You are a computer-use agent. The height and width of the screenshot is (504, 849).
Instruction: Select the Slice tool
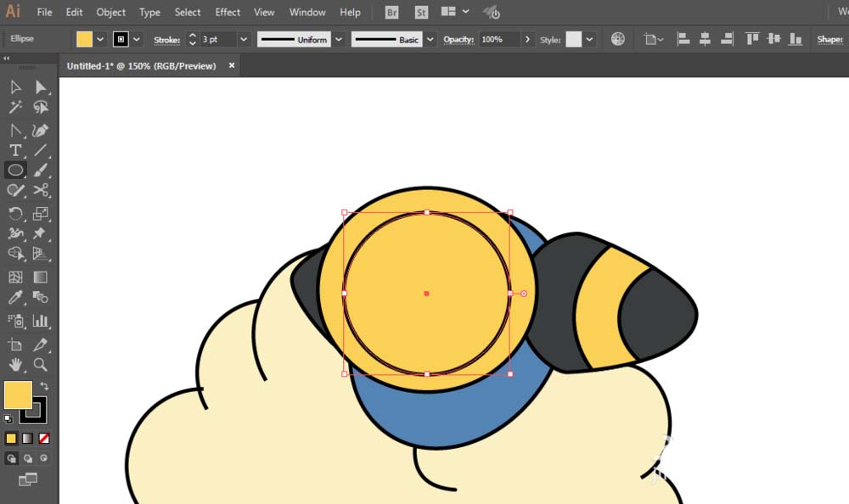point(41,344)
